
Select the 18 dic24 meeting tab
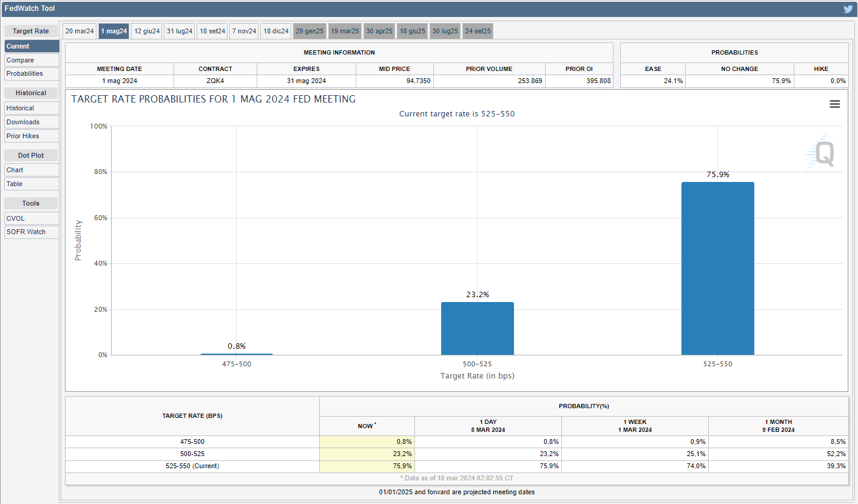[276, 32]
